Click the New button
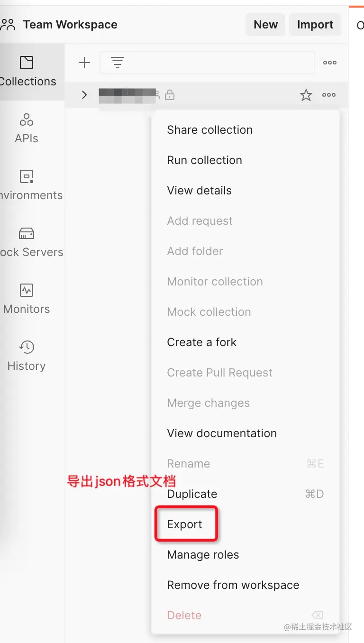 pyautogui.click(x=265, y=25)
